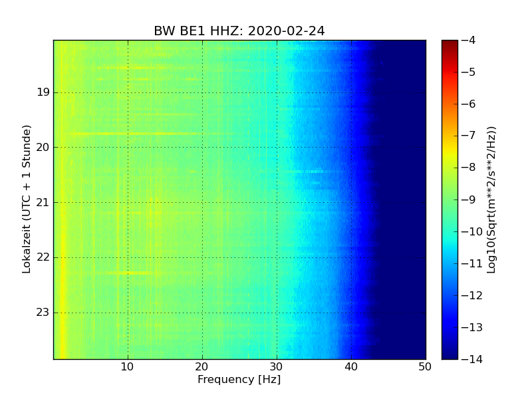Click the colorbar tick label −11
This screenshot has width=532, height=399.
[x=472, y=263]
